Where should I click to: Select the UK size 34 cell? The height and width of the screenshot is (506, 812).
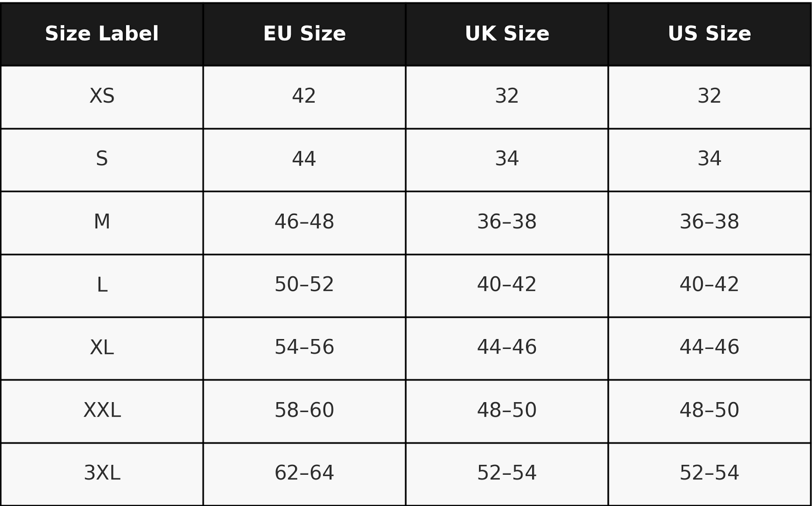(507, 160)
